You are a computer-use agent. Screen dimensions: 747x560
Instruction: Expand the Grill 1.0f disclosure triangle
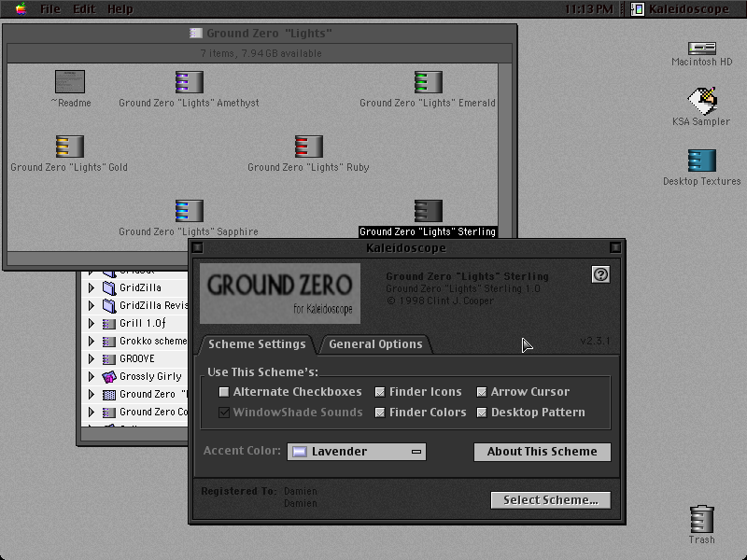pos(91,323)
